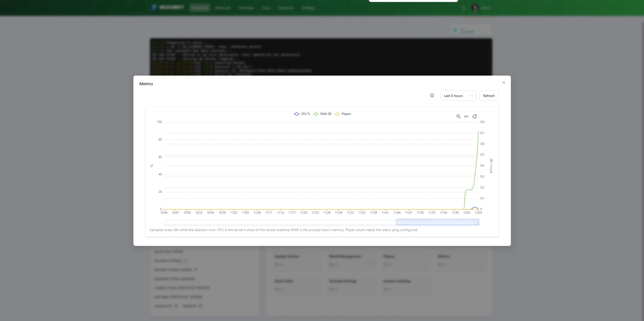Viewport: 644px width, 321px height.
Task: Click the 12:02 time axis label
Action: (x=467, y=213)
